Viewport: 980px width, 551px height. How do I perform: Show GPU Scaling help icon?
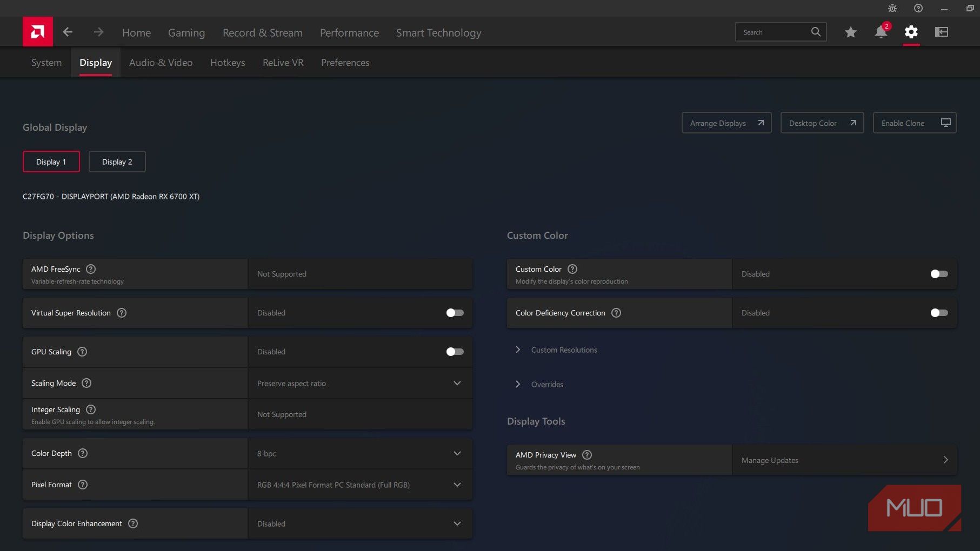pos(82,352)
